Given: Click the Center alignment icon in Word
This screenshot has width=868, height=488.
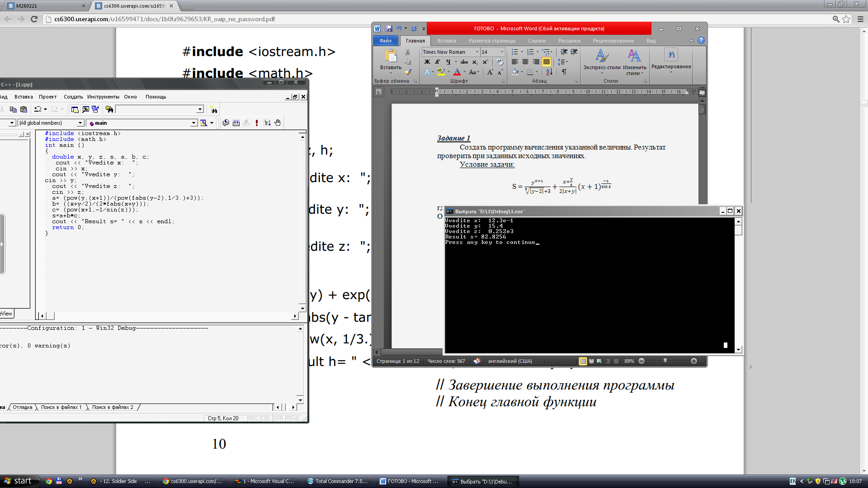Looking at the screenshot, I should tap(525, 62).
